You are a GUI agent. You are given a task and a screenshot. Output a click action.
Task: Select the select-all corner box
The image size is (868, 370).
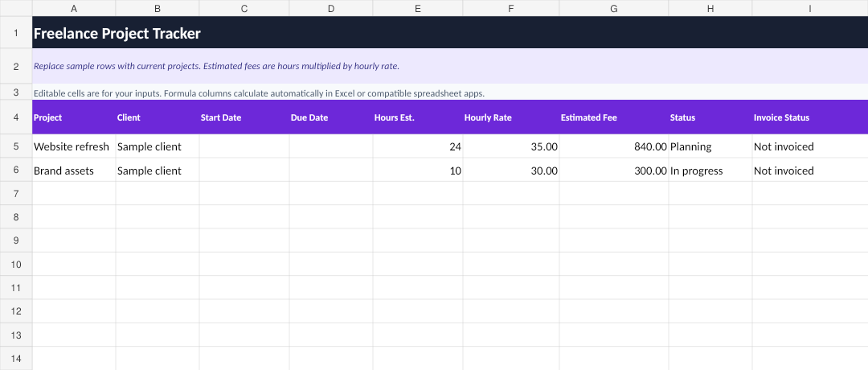16,8
